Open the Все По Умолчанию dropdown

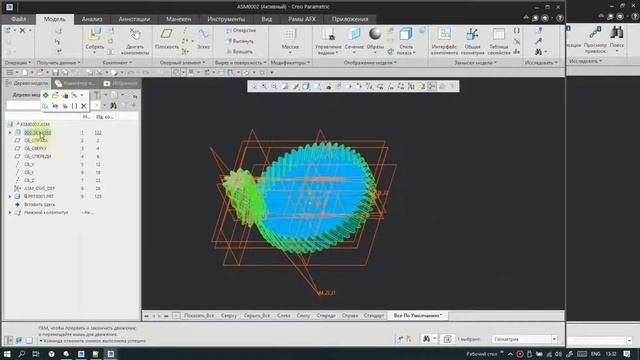click(418, 316)
